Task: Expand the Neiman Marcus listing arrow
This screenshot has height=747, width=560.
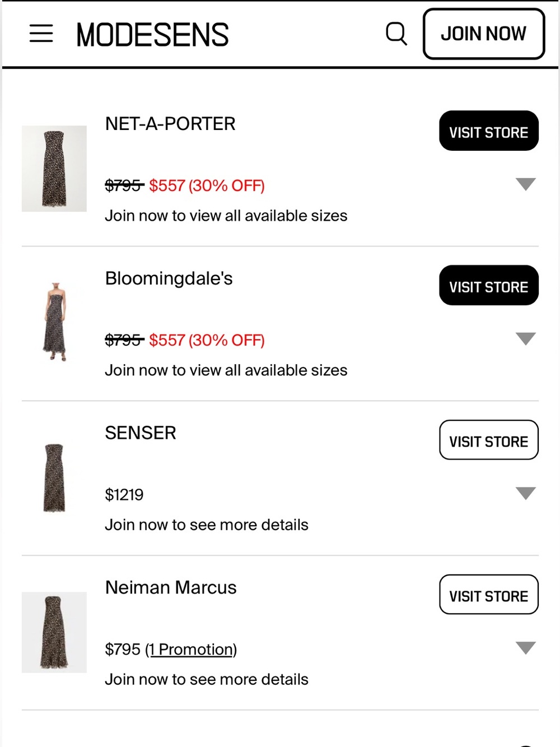Action: click(x=525, y=648)
